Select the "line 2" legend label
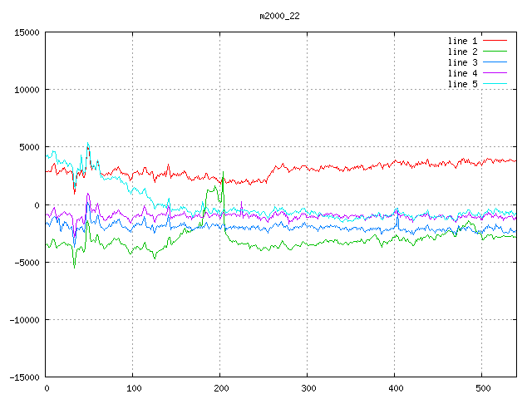The width and height of the screenshot is (532, 399). [x=462, y=52]
